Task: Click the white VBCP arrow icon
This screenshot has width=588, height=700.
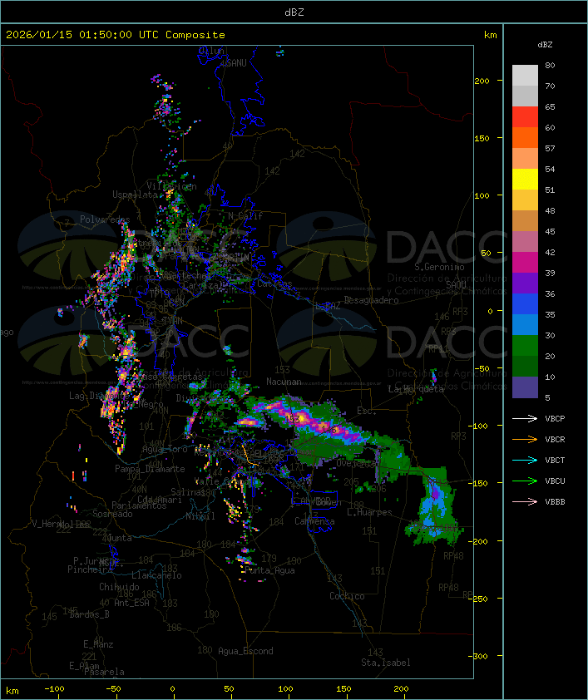Action: pyautogui.click(x=525, y=418)
